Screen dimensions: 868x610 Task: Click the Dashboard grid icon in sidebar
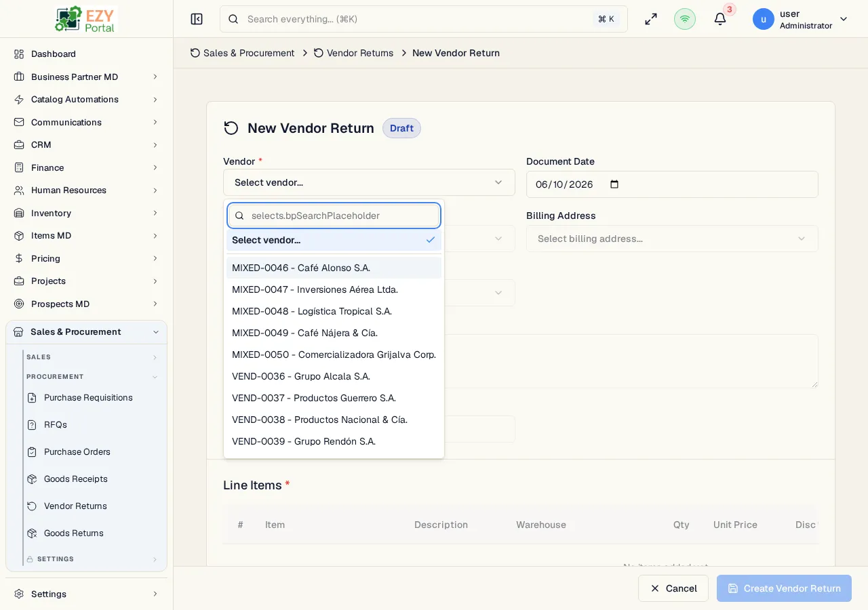click(x=19, y=54)
